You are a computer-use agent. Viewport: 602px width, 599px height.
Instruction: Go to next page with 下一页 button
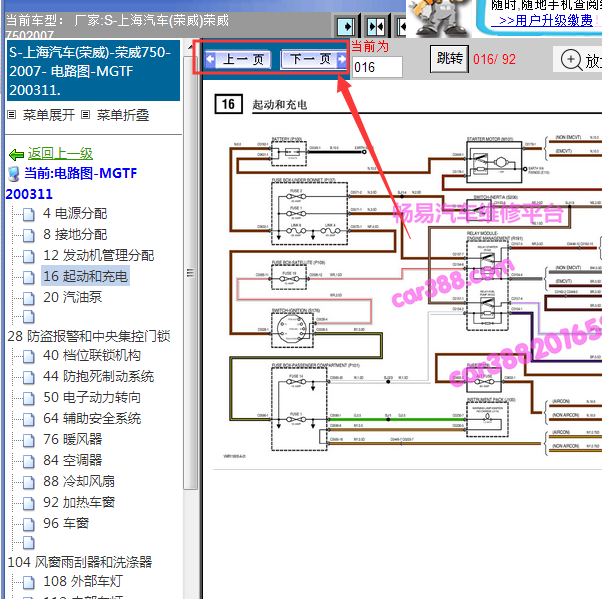314,60
